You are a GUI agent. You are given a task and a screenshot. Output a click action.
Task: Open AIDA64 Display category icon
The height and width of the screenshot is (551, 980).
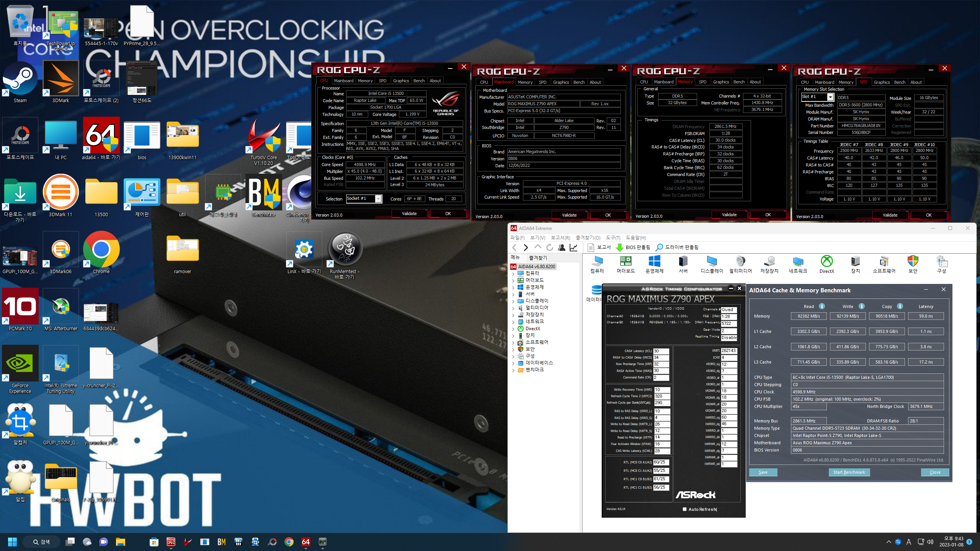point(712,264)
